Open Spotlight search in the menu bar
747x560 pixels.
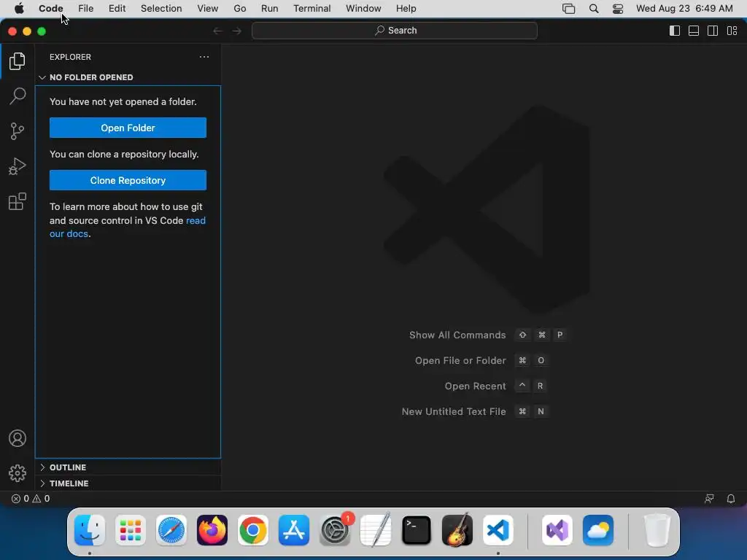click(594, 9)
